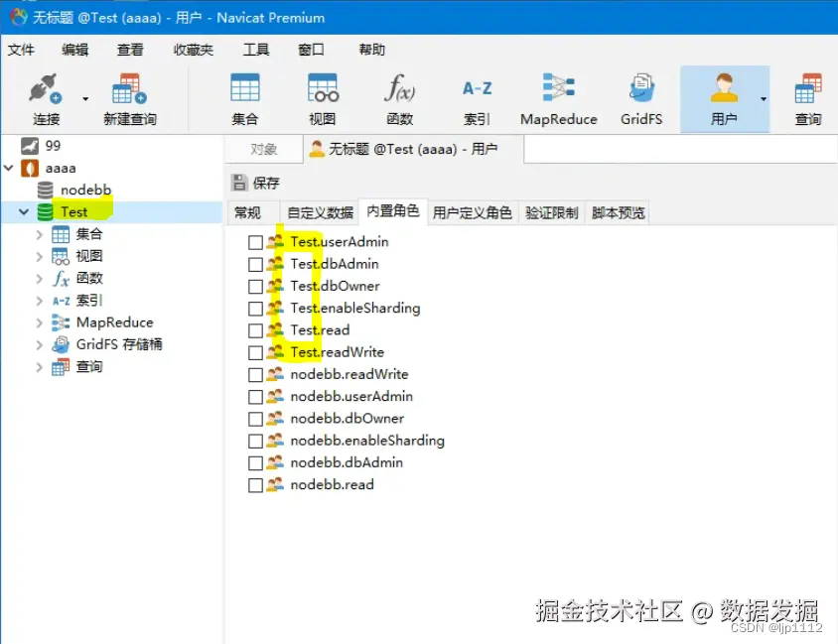This screenshot has height=644, width=838.
Task: Switch to the 用户定义角色 tab
Action: click(473, 212)
